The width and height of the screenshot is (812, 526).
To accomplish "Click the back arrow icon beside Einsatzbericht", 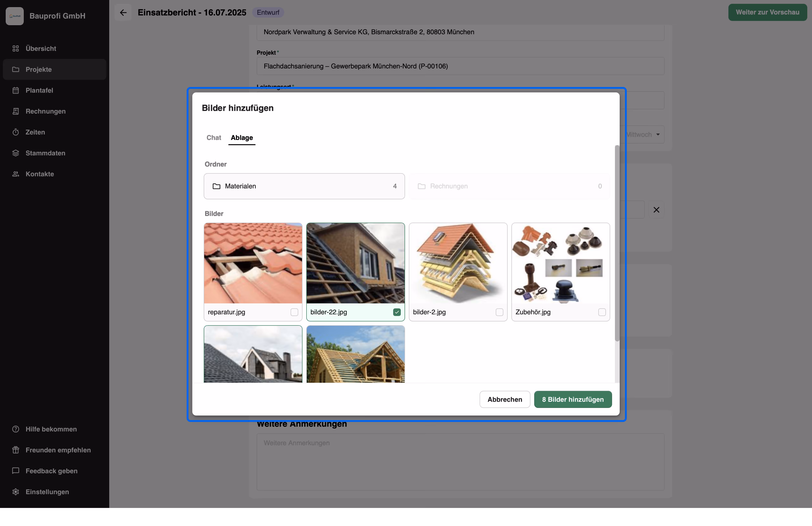I will pyautogui.click(x=123, y=13).
